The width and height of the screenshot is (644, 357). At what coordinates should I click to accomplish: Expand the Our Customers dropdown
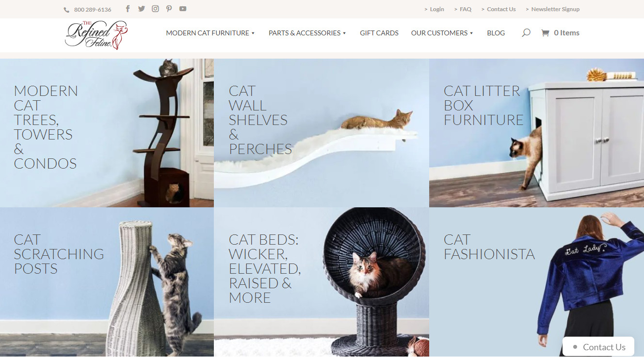(x=442, y=33)
